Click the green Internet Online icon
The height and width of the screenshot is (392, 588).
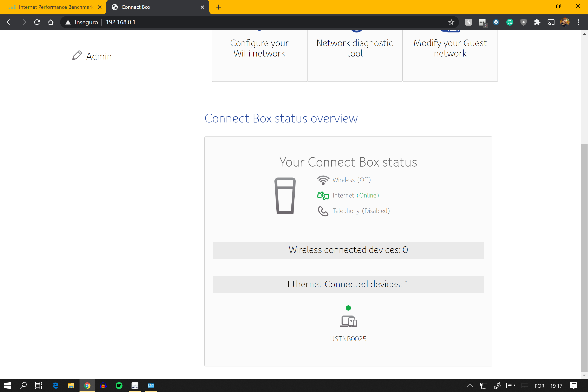pos(323,196)
